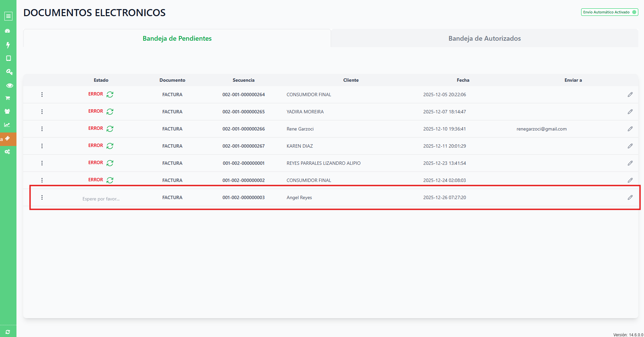Screen dimensions: 644x337
Task: Toggle Envío Automático Activado switch
Action: [x=610, y=12]
